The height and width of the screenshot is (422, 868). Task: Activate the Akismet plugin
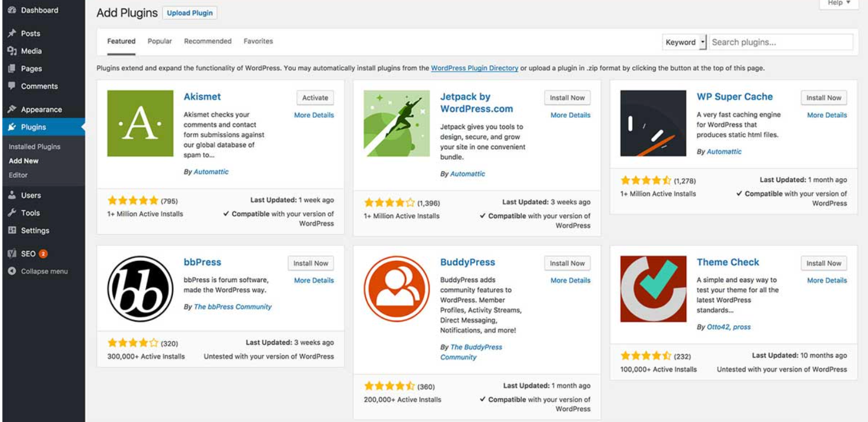(x=315, y=98)
